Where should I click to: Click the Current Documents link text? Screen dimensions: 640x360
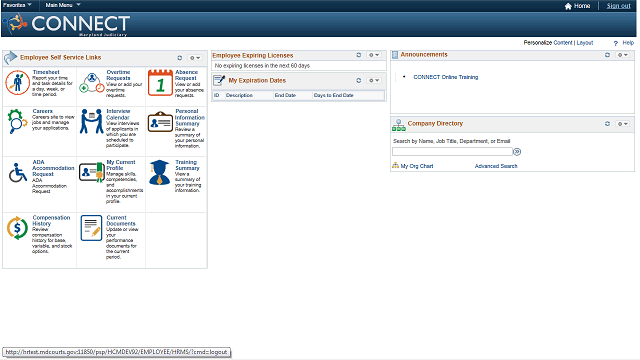[x=120, y=221]
